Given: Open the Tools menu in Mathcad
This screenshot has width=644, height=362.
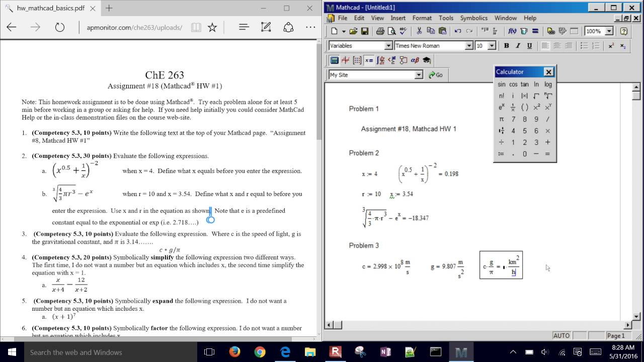Looking at the screenshot, I should coord(446,18).
